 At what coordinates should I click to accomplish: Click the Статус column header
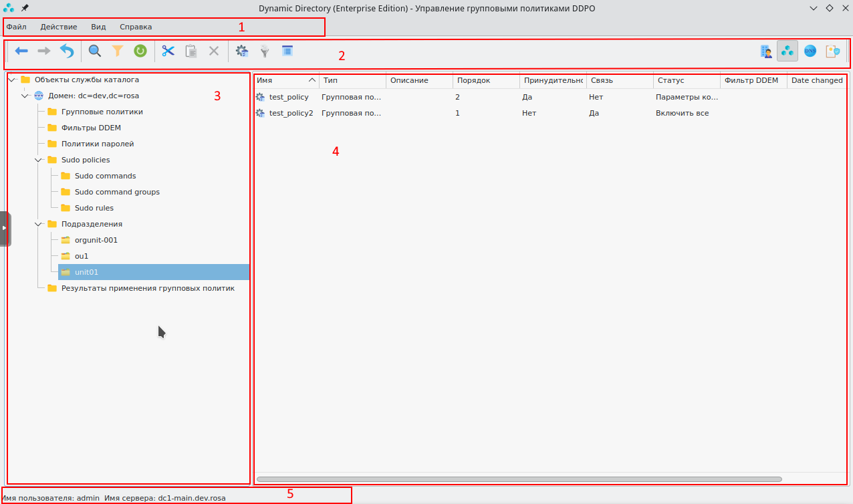[x=671, y=80]
